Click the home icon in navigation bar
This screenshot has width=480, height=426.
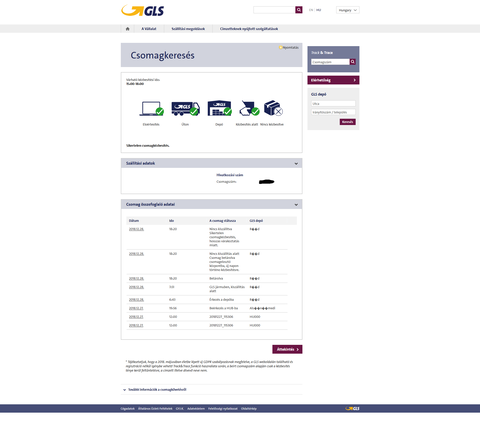coord(127,29)
